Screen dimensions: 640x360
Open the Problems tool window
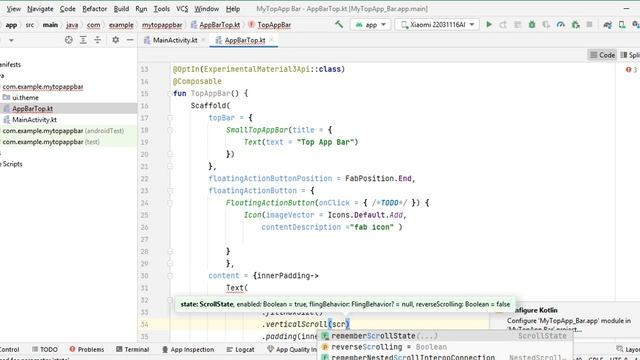(x=87, y=349)
